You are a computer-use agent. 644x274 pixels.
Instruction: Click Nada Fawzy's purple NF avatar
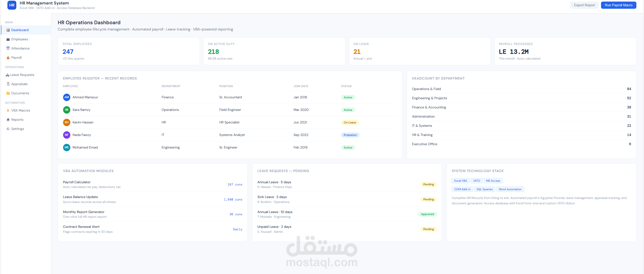pyautogui.click(x=66, y=135)
